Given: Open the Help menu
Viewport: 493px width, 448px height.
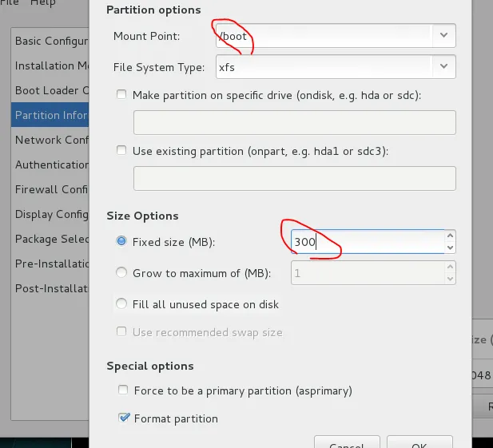Looking at the screenshot, I should (x=43, y=3).
